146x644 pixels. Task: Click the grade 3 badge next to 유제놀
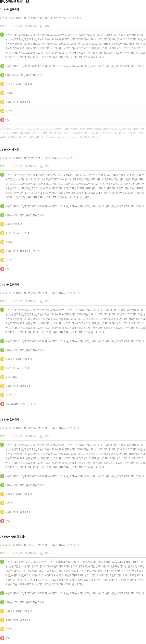2,503
